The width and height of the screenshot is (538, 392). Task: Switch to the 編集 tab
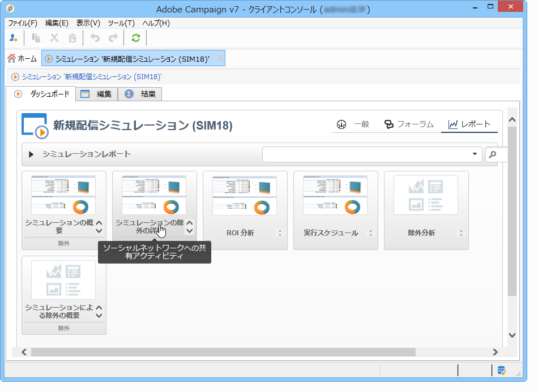[x=97, y=94]
